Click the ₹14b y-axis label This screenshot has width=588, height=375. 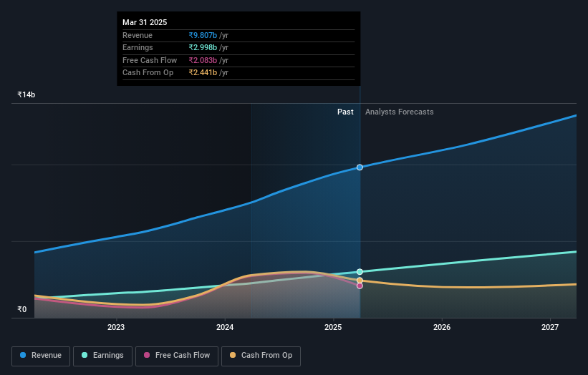[x=26, y=94]
